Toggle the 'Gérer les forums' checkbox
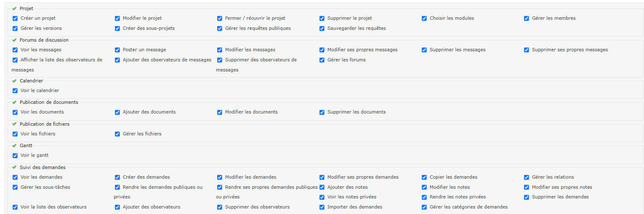Image resolution: width=644 pixels, height=214 pixels. (322, 60)
